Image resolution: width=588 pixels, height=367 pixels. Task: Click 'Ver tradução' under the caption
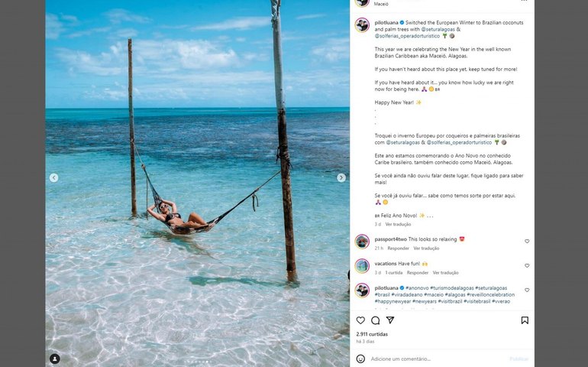398,224
